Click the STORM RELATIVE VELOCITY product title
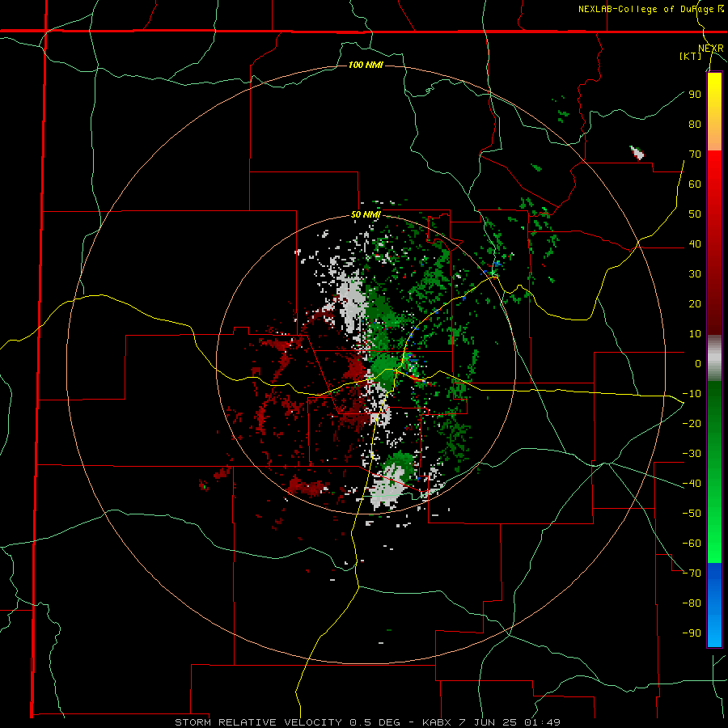 point(260,722)
